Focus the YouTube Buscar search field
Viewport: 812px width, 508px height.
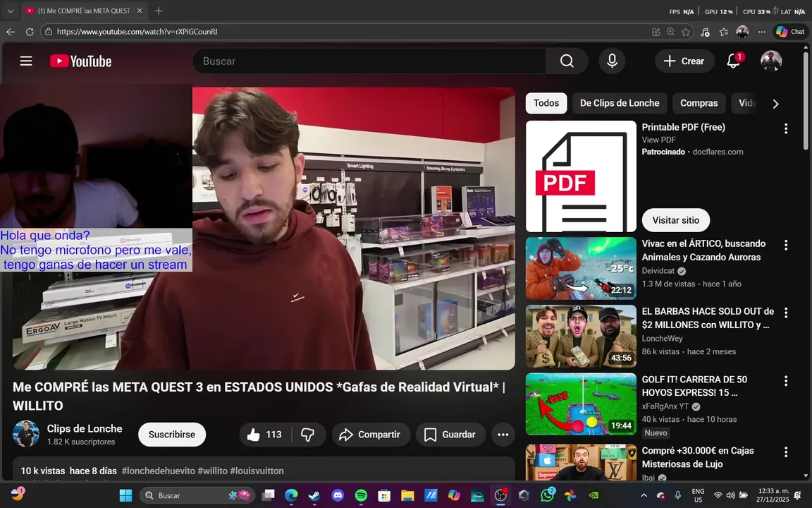369,61
